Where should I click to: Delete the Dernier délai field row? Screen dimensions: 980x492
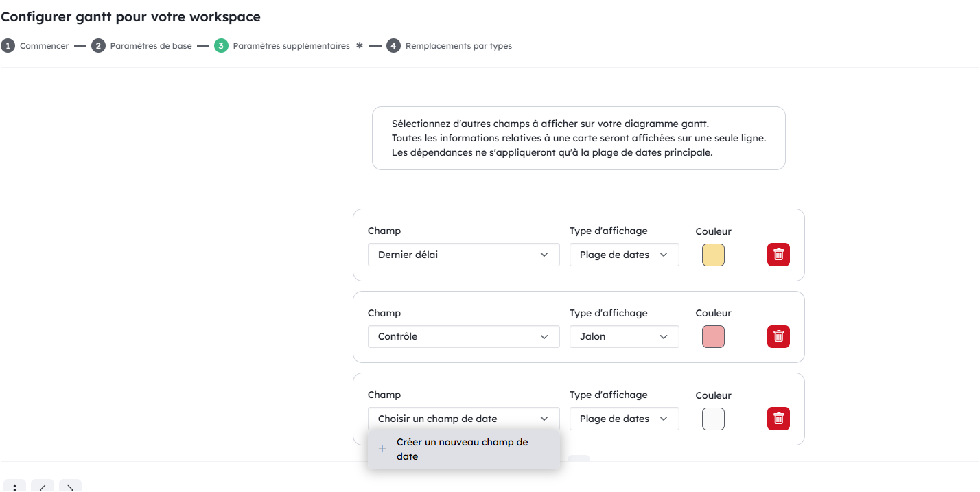(778, 255)
